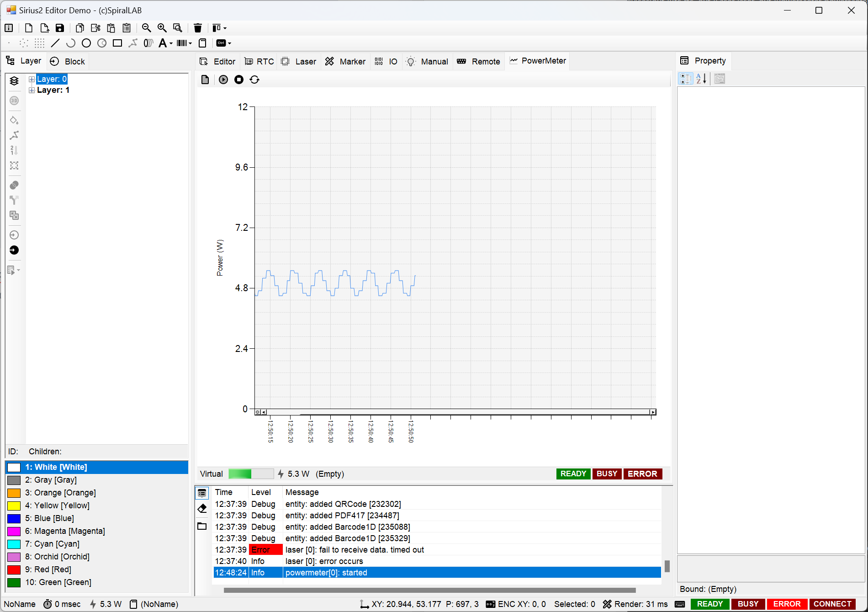Select pen 5: Blue swatch
The width and height of the screenshot is (868, 612).
tap(14, 518)
